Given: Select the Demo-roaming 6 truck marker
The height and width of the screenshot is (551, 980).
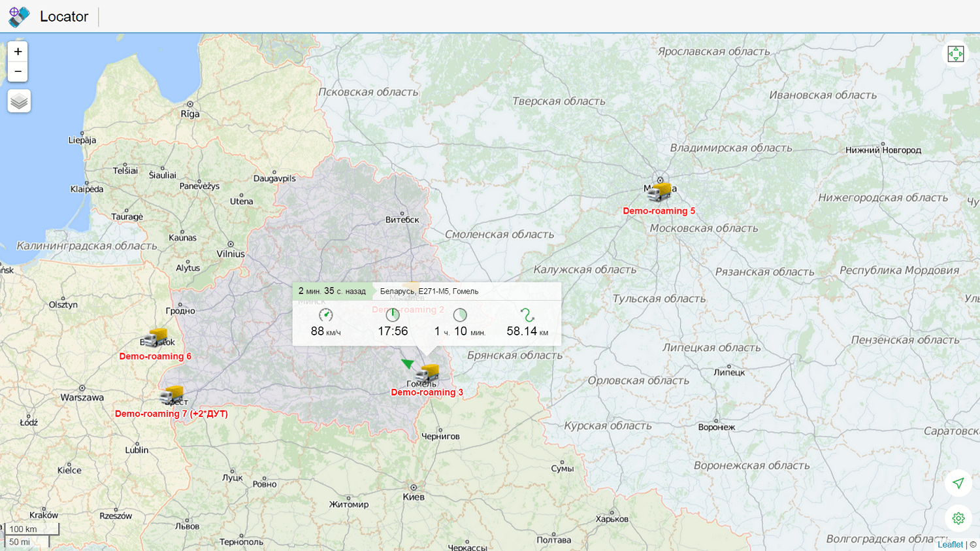Looking at the screenshot, I should (156, 337).
